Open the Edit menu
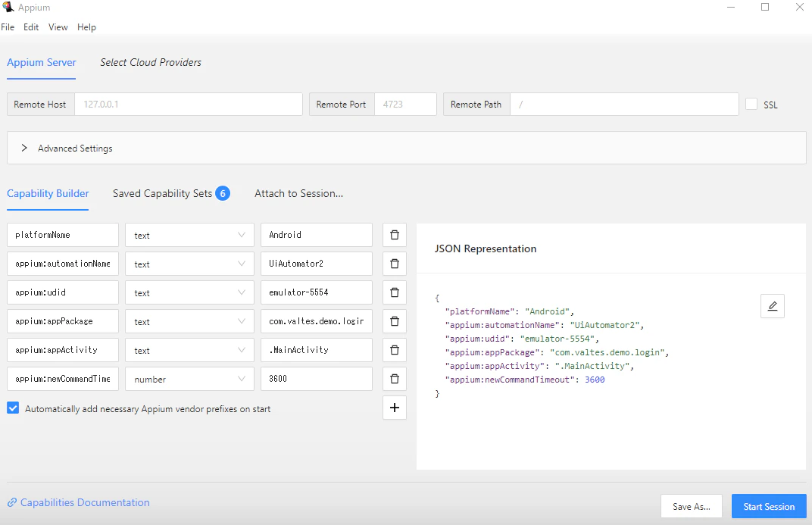 31,27
